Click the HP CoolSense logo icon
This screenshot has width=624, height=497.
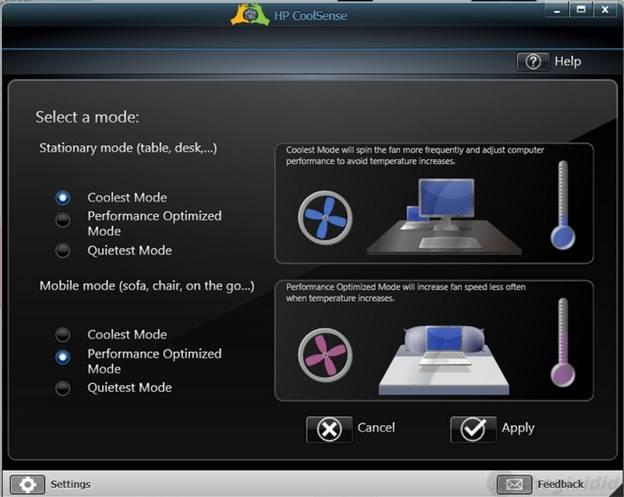250,15
